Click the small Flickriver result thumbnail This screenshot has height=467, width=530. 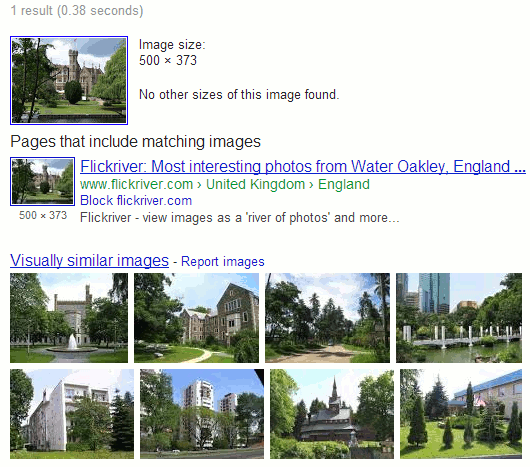[x=42, y=181]
